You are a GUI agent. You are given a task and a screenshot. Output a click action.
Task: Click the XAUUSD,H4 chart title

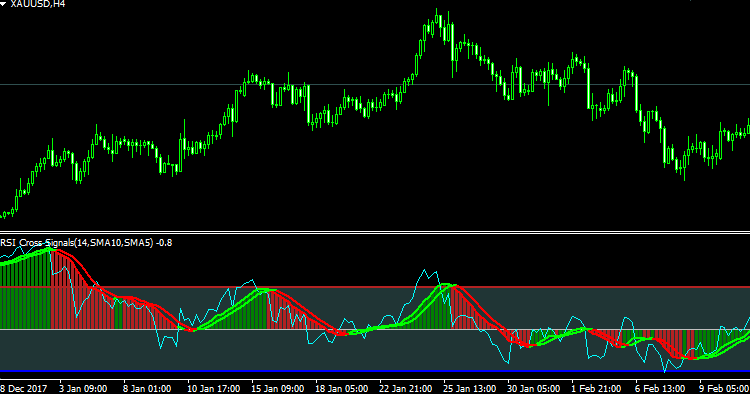tap(38, 4)
